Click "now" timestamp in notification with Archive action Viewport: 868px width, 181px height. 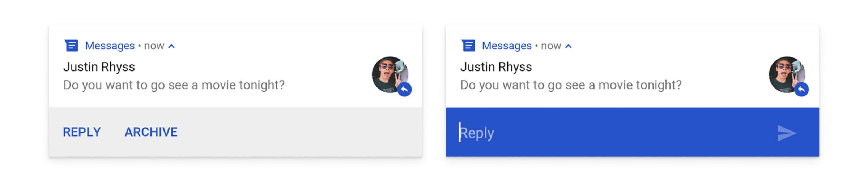pyautogui.click(x=154, y=46)
